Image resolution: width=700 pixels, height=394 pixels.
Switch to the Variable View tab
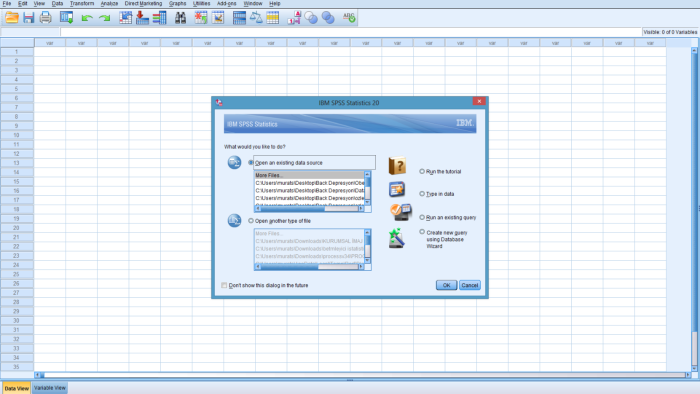(x=50, y=388)
